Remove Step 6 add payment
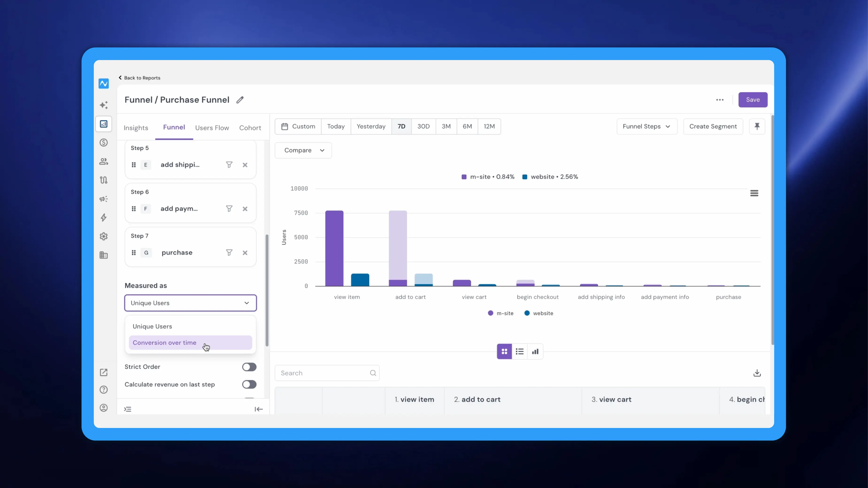 [245, 209]
